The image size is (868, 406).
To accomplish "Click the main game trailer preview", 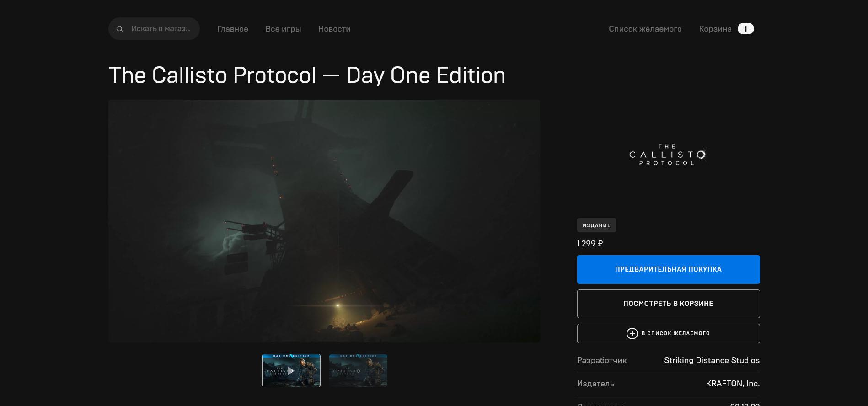I will point(324,221).
